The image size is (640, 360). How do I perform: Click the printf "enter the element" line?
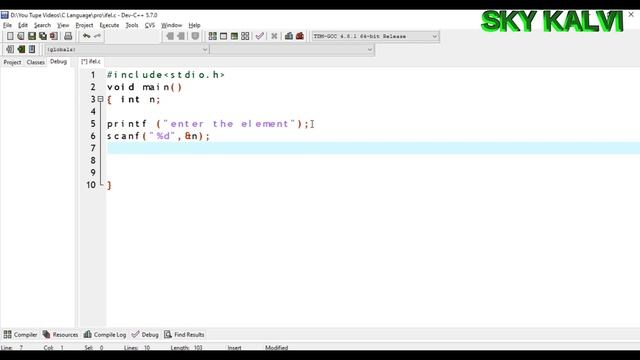208,124
